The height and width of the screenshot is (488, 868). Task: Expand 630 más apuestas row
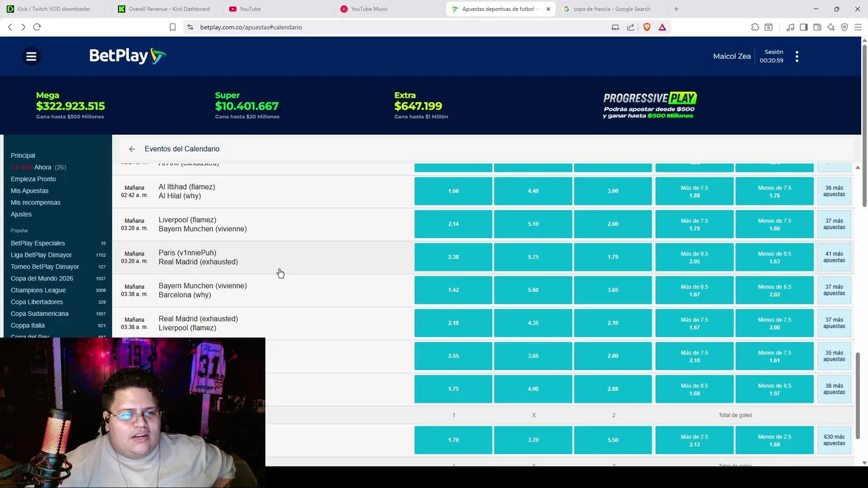point(834,440)
